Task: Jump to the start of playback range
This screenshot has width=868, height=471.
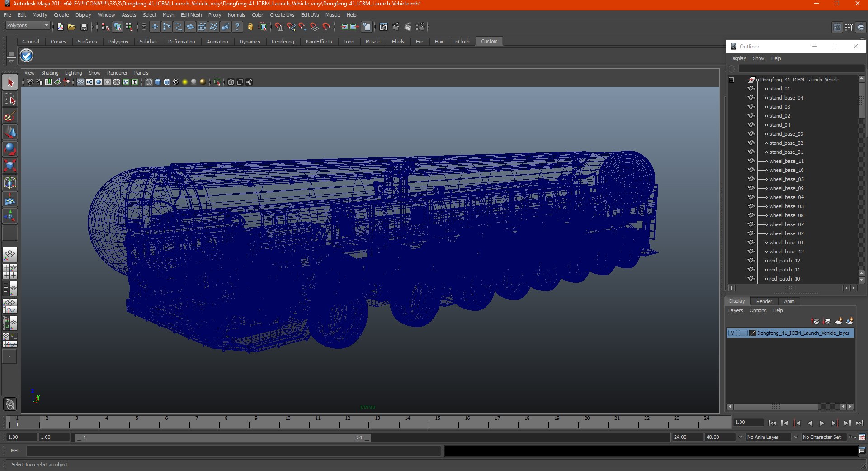Action: (772, 423)
